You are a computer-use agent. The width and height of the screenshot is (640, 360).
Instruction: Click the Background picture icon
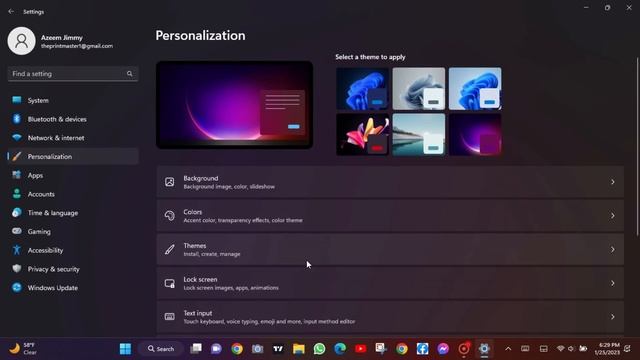169,182
